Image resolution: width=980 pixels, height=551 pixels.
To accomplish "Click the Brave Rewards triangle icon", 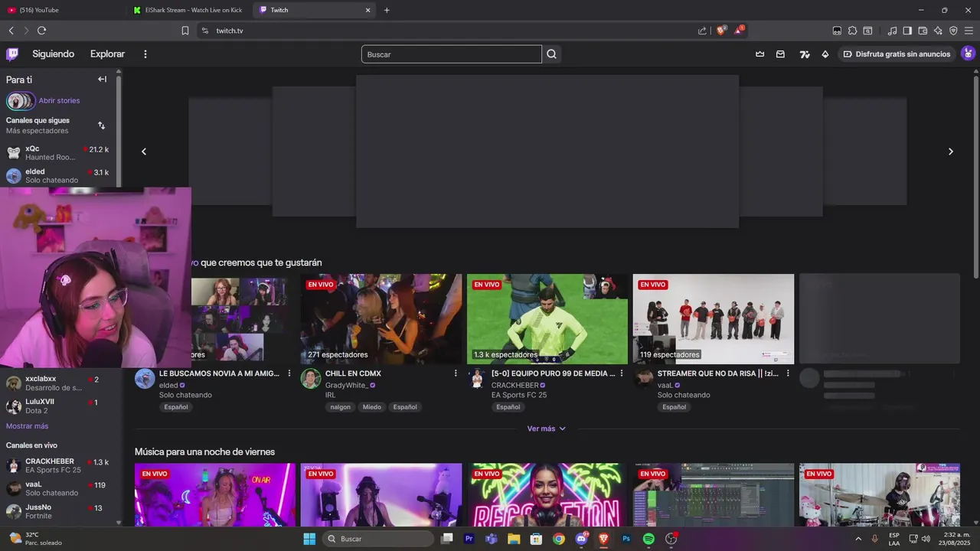I will pyautogui.click(x=739, y=31).
